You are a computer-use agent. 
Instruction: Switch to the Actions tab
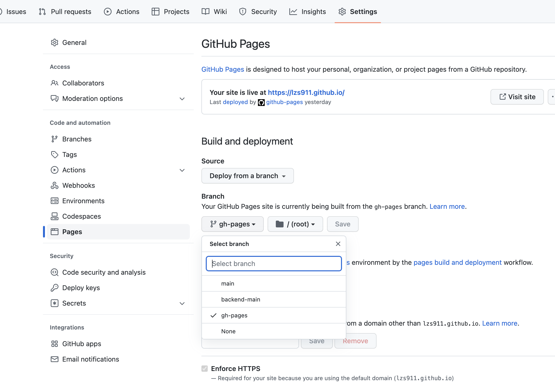click(121, 12)
